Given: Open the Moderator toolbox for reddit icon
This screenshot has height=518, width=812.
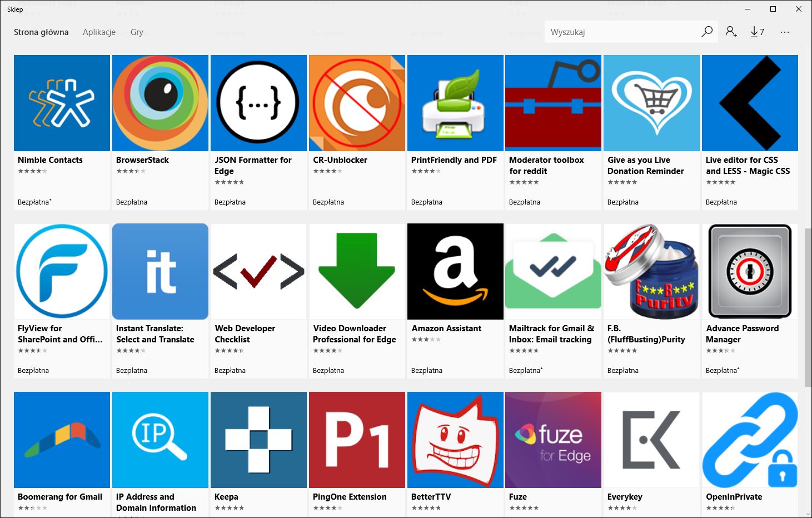Looking at the screenshot, I should 553,103.
